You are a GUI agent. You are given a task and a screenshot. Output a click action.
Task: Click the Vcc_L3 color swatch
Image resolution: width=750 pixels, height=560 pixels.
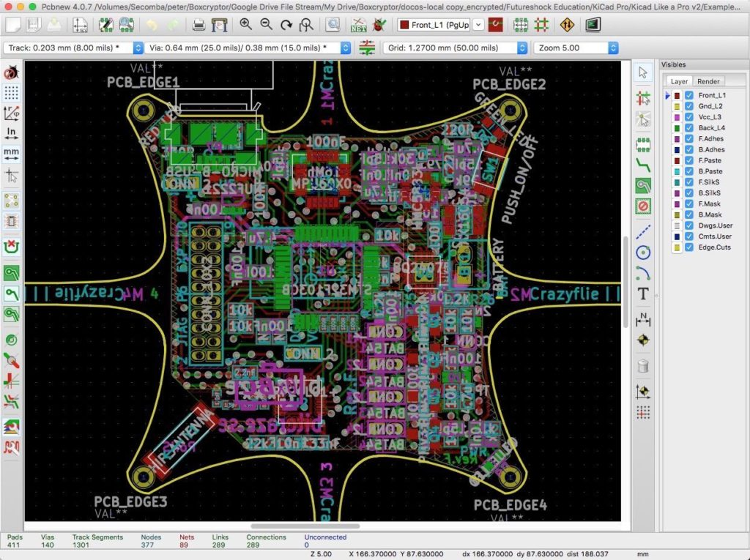click(x=678, y=116)
